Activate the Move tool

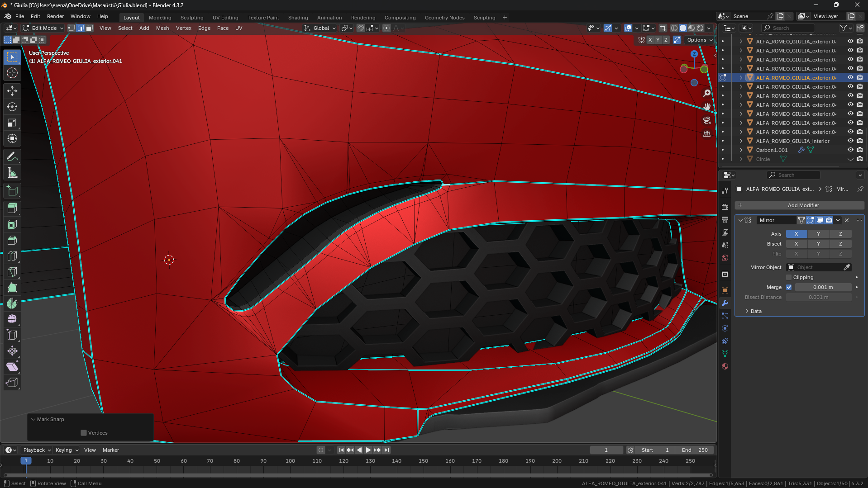click(12, 91)
